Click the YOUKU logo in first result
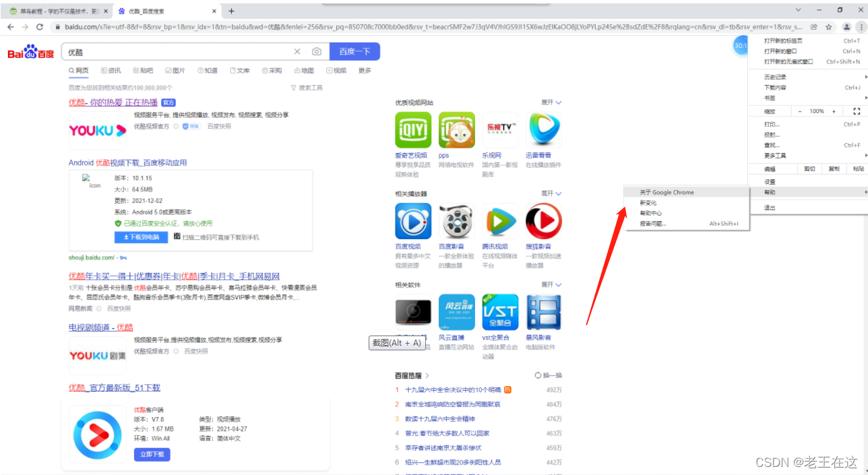 tap(98, 131)
